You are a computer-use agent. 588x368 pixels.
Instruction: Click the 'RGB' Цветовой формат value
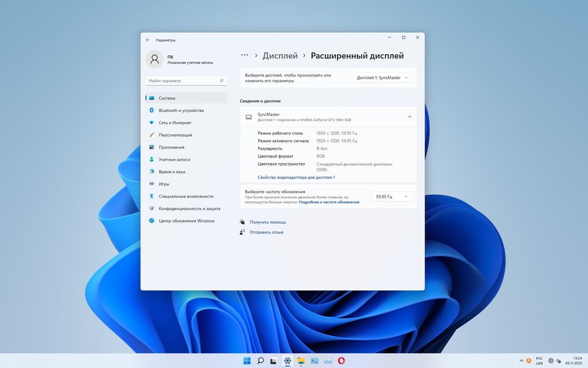click(x=320, y=156)
